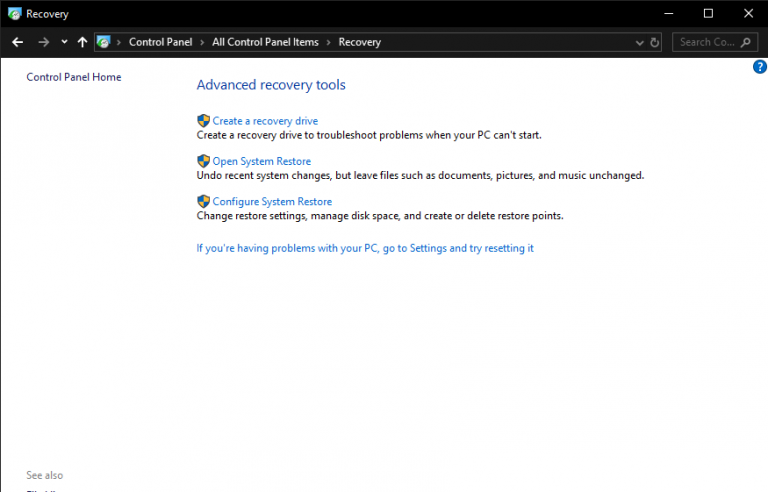The width and height of the screenshot is (768, 492).
Task: Click Create a recovery drive link
Action: coord(265,121)
